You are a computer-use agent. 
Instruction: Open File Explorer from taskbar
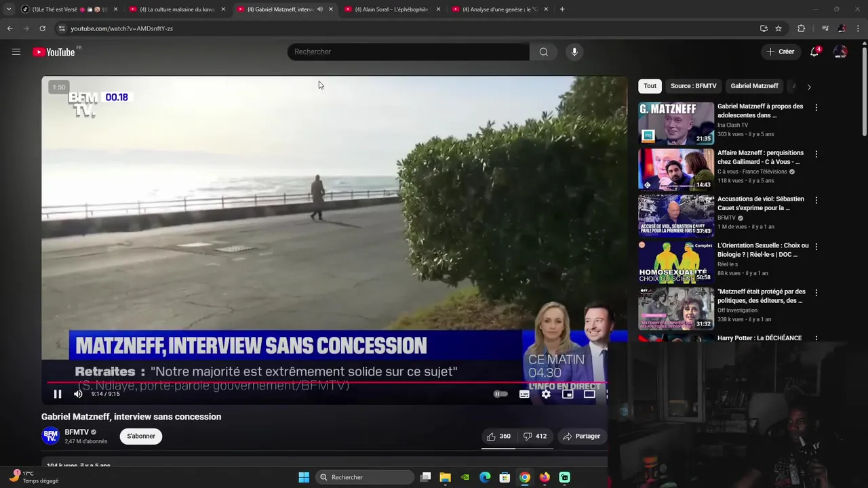point(445,477)
